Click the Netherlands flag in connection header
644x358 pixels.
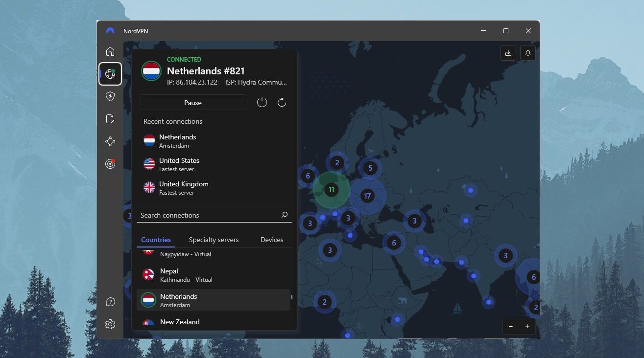coord(151,71)
